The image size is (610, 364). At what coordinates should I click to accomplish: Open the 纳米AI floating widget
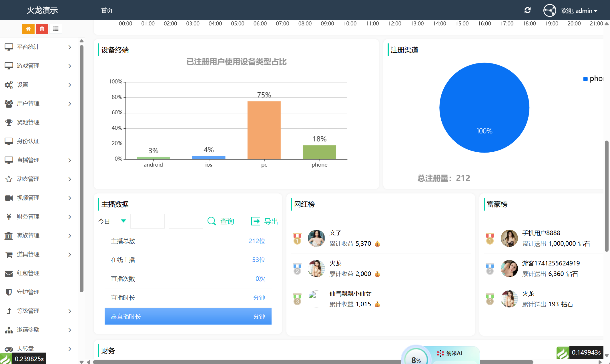tap(450, 354)
